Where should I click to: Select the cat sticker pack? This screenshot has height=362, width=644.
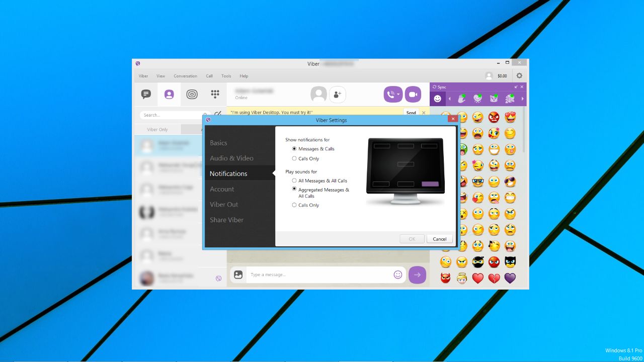(x=494, y=99)
